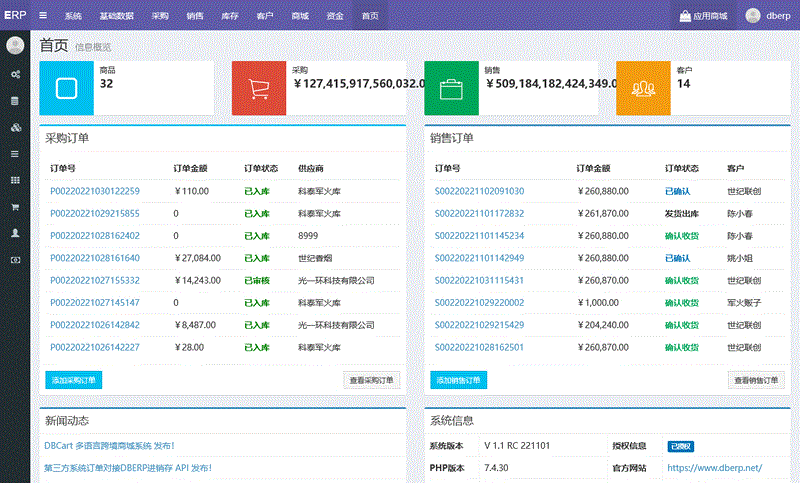The height and width of the screenshot is (483, 800).
Task: Click the 添加采购订单 button
Action: [x=74, y=380]
